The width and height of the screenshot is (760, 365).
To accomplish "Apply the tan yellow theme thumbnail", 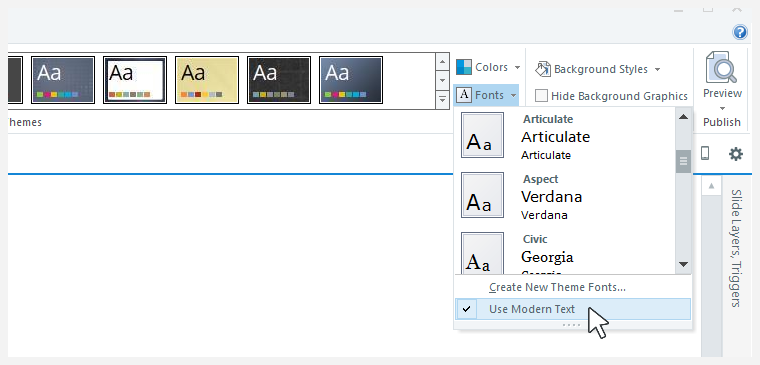I will (207, 80).
